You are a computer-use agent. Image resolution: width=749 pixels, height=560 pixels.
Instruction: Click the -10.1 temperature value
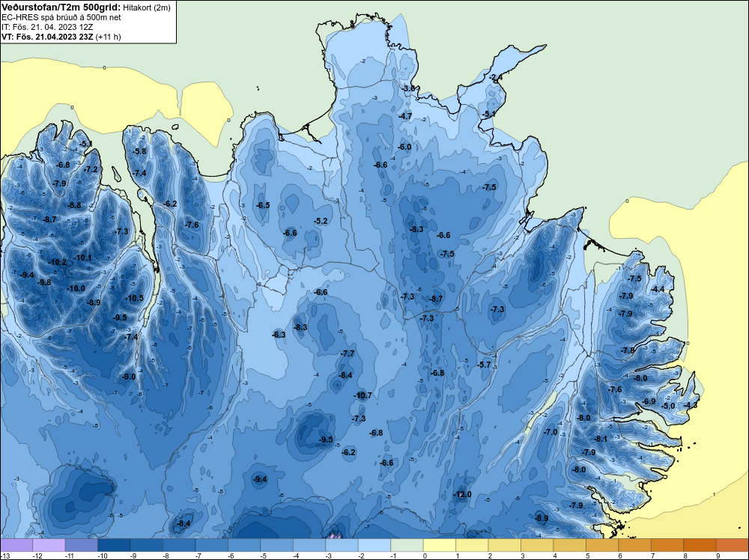point(82,258)
